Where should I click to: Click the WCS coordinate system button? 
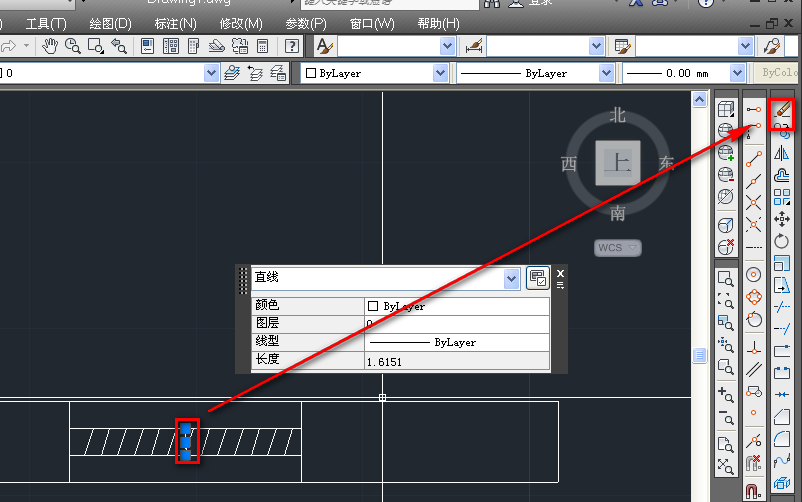click(618, 247)
